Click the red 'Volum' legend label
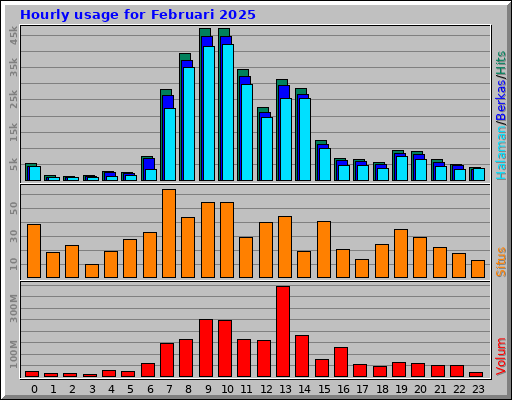The image size is (512, 400). click(x=501, y=357)
